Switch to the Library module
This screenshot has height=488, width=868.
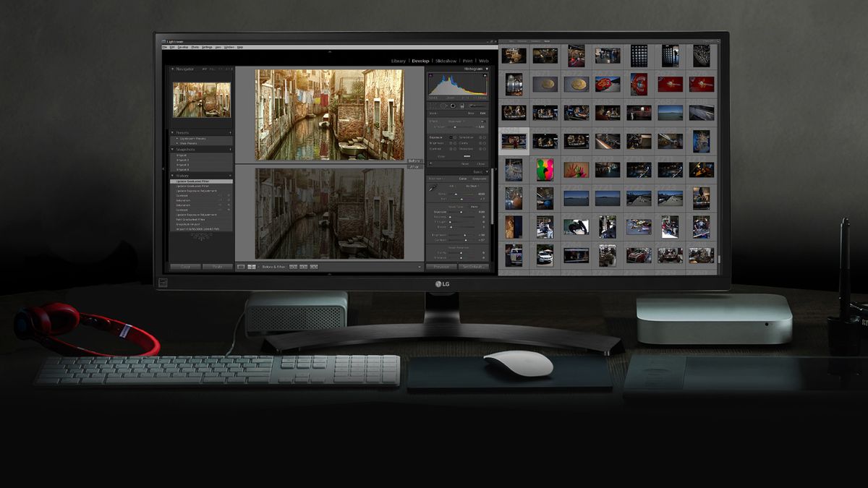[399, 60]
